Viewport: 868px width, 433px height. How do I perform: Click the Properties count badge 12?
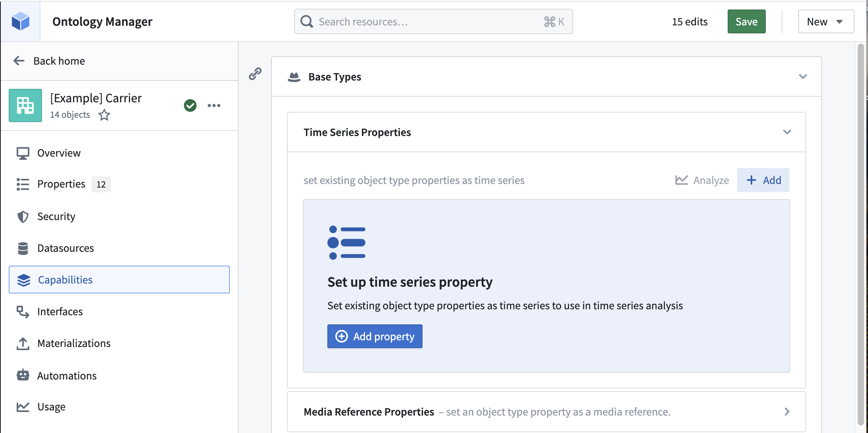click(101, 184)
